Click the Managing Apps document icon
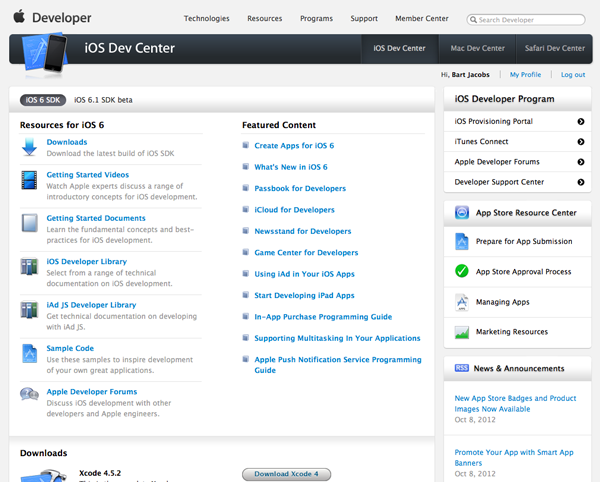The image size is (600, 482). 461,302
